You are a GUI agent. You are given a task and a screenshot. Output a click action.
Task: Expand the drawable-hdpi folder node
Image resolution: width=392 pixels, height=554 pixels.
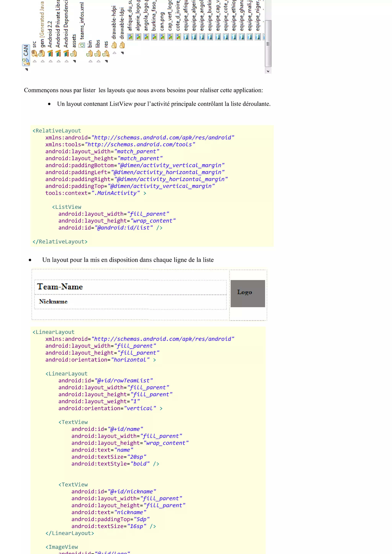115,53
